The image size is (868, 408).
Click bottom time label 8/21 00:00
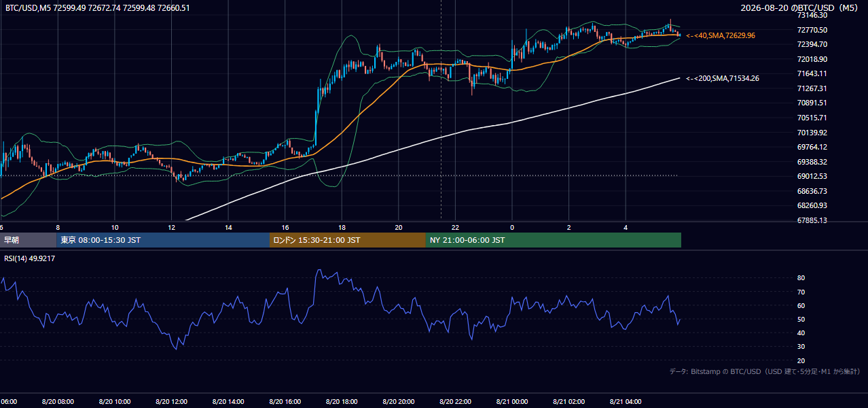512,402
